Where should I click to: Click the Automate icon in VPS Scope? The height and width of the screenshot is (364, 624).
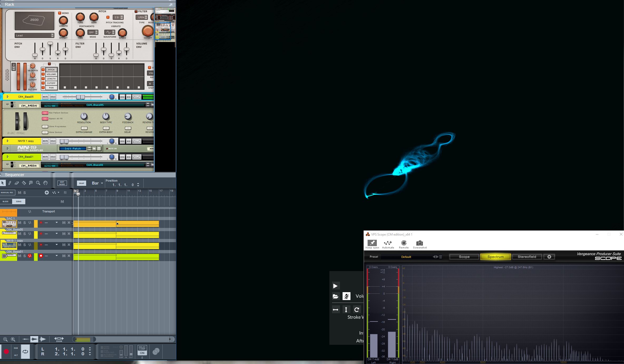[x=388, y=244]
